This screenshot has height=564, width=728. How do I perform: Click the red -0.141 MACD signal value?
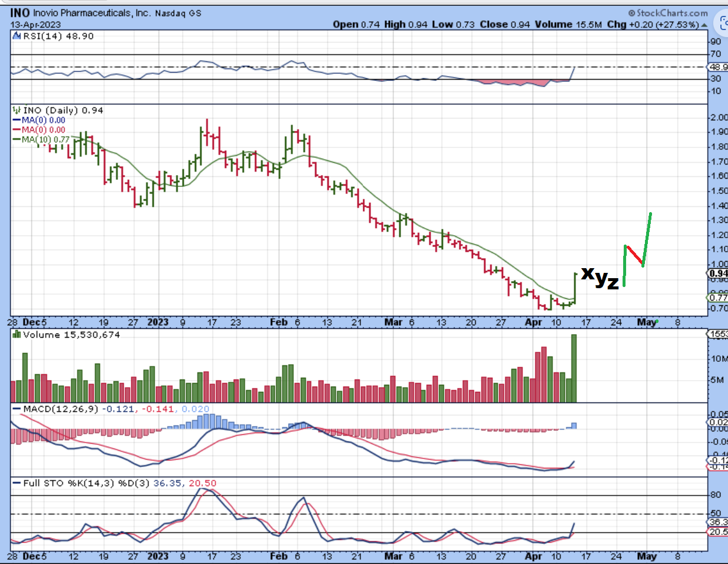click(x=158, y=409)
